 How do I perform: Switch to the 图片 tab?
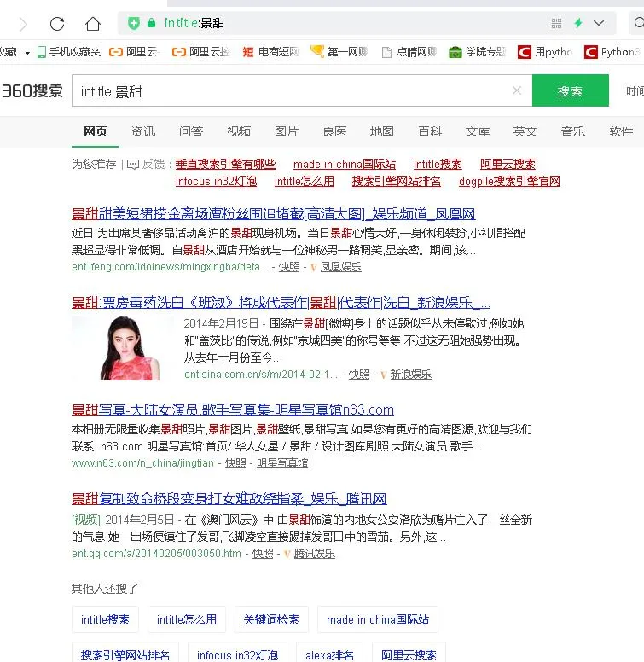287,131
